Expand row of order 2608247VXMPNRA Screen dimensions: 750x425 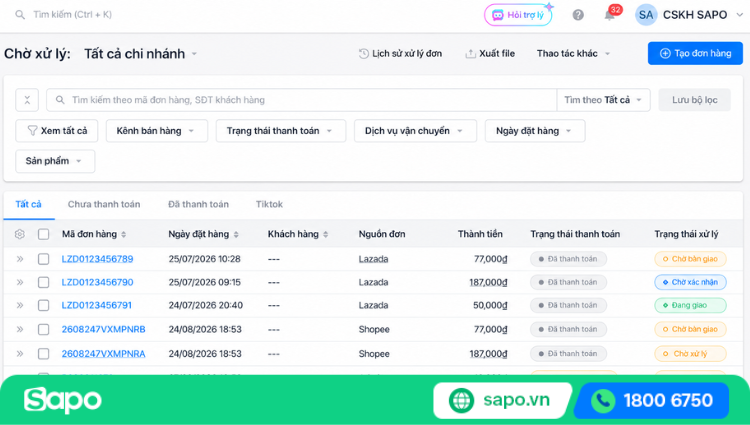20,354
